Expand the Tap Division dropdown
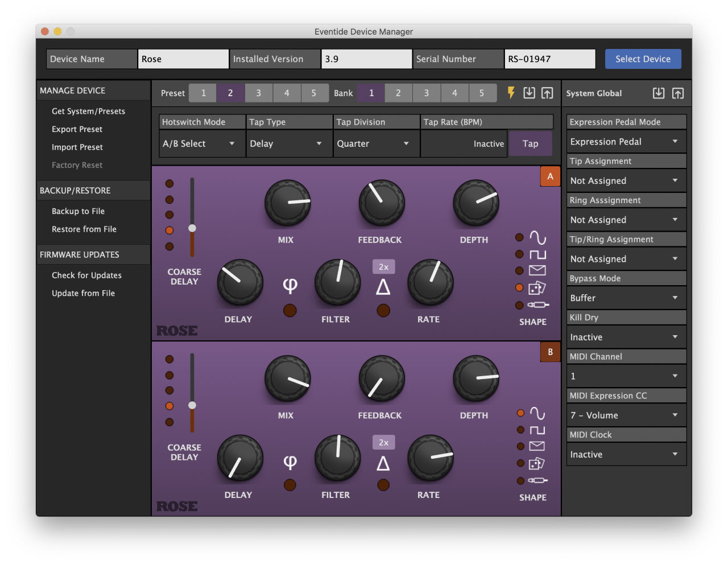 pyautogui.click(x=376, y=144)
